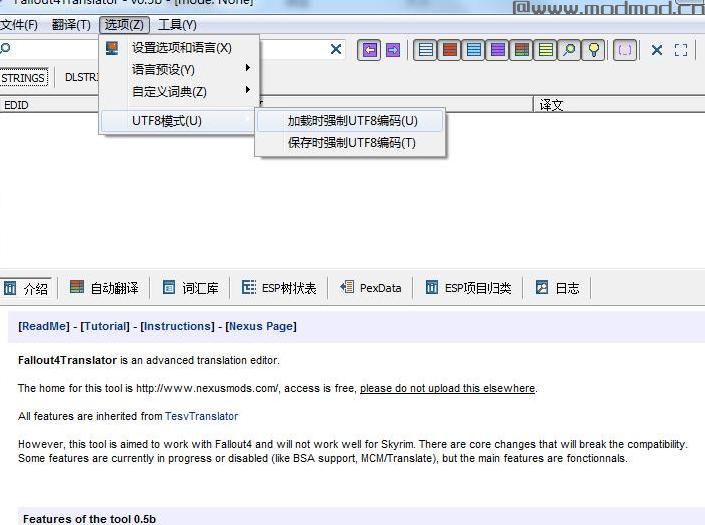Select the UTF8模式(U) menu item
The height and width of the screenshot is (525, 705).
tap(178, 121)
